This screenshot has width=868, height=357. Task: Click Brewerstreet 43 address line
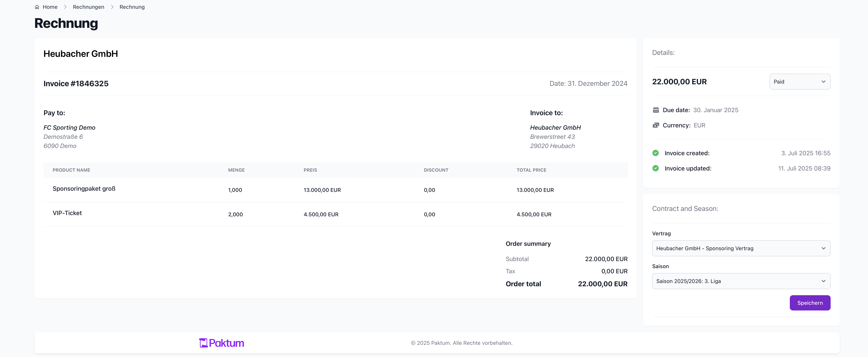pyautogui.click(x=552, y=137)
